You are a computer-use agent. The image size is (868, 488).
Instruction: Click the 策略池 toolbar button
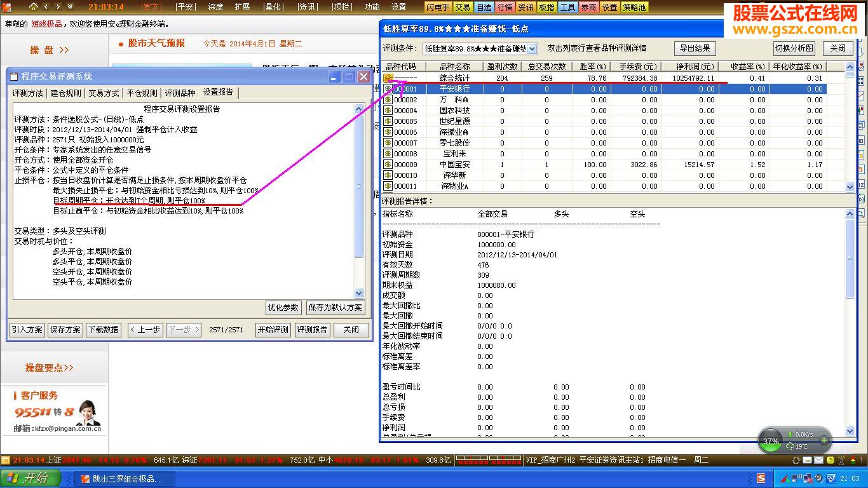point(634,7)
